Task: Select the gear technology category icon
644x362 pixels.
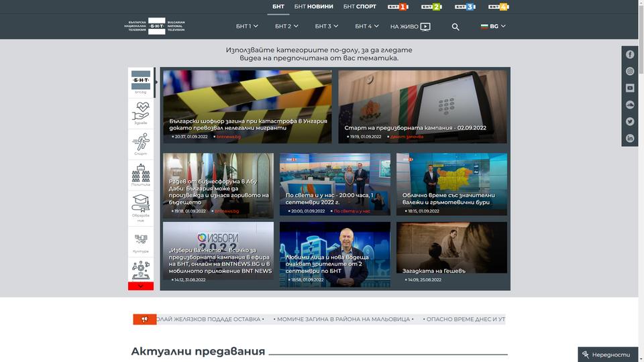Action: (x=141, y=269)
